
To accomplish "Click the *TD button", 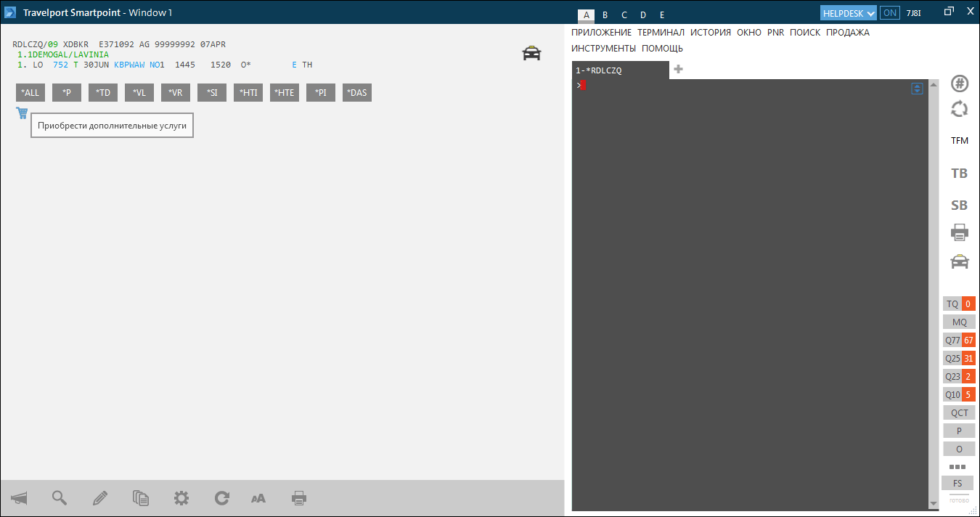I will coord(103,93).
